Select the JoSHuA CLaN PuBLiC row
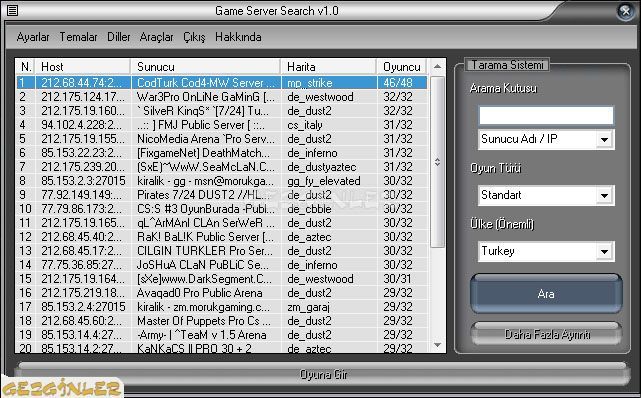641x398 pixels. (222, 265)
